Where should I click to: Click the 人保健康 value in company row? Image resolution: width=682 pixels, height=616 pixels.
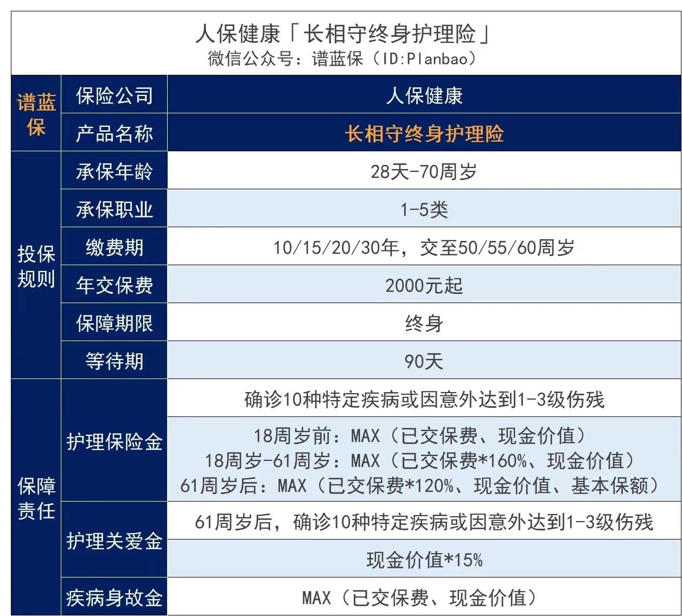(x=424, y=95)
